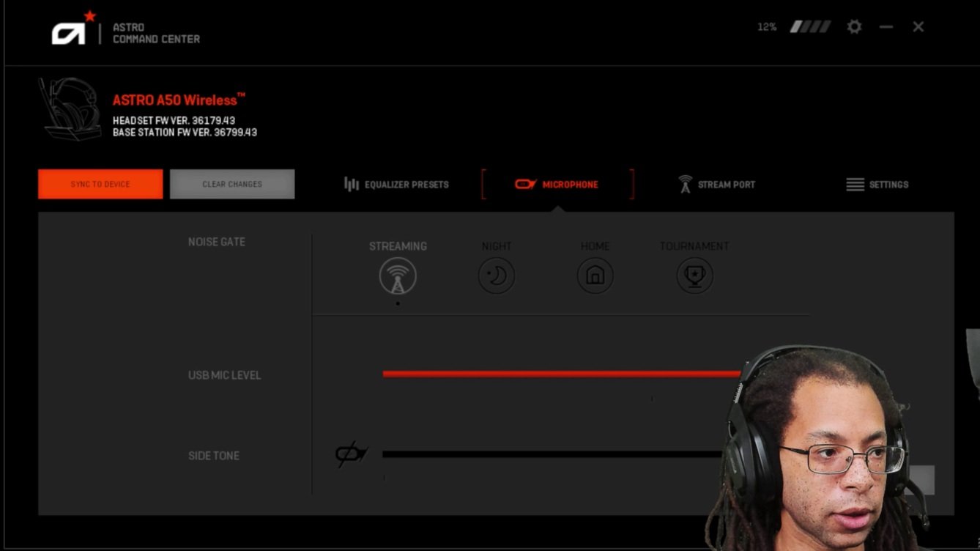Click the Sync to Device button

100,184
